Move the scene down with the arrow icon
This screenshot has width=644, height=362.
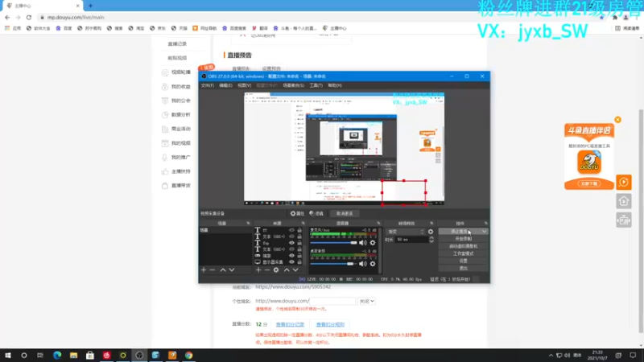coord(232,270)
